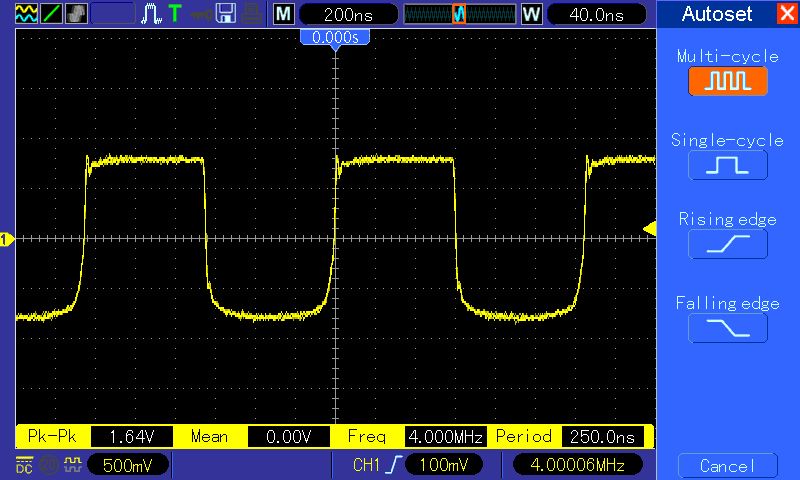The width and height of the screenshot is (800, 480).
Task: Click the green T trigger status icon
Action: tap(175, 14)
